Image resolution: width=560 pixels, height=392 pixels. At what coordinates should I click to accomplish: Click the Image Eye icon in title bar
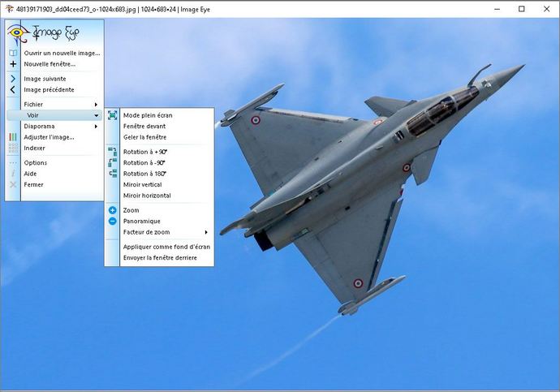[x=9, y=9]
